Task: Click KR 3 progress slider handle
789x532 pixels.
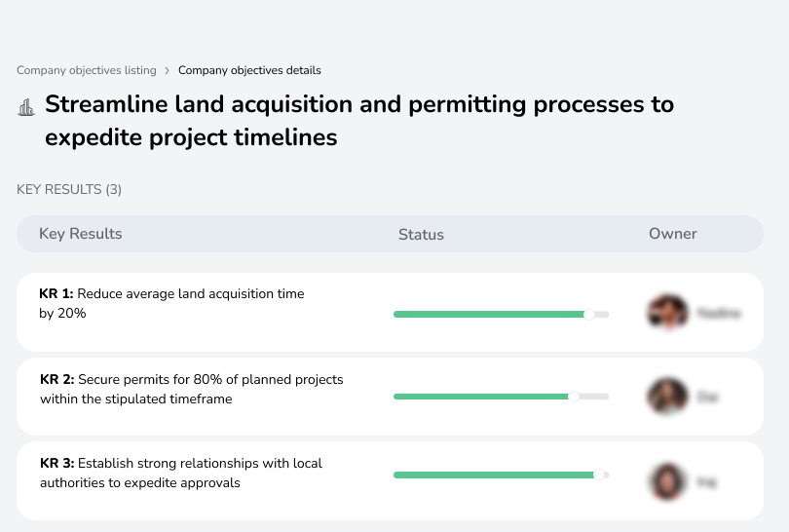Action: (x=598, y=475)
